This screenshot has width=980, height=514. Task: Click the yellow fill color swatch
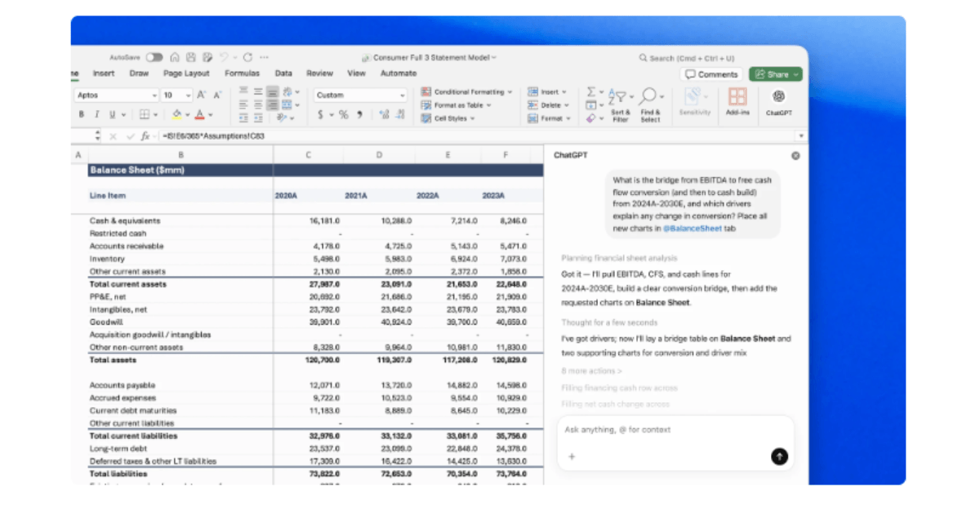177,115
